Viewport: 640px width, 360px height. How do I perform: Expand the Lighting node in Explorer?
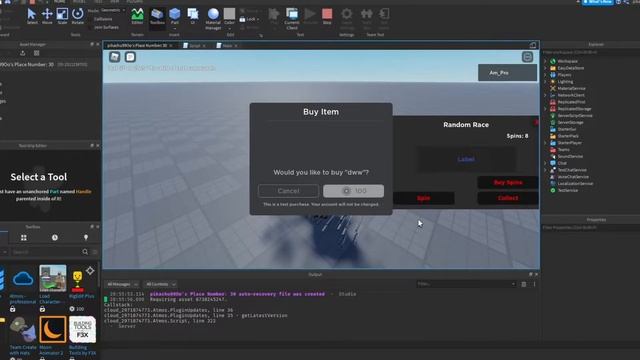pyautogui.click(x=545, y=82)
